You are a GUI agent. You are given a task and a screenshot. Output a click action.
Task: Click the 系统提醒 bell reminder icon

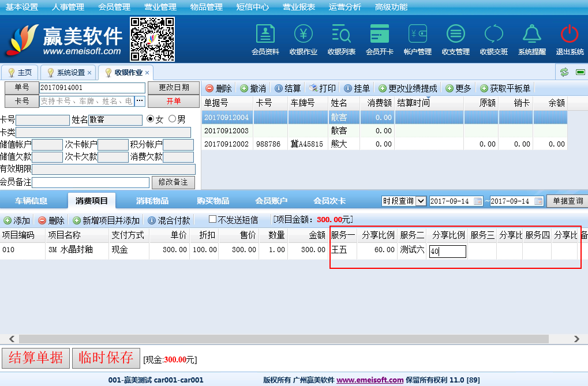(x=531, y=35)
